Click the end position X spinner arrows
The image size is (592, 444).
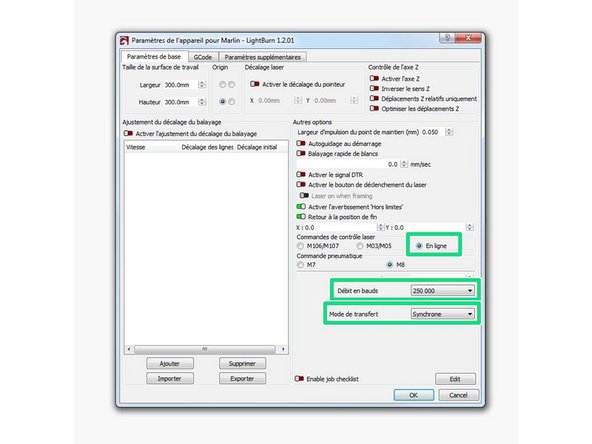tap(380, 227)
